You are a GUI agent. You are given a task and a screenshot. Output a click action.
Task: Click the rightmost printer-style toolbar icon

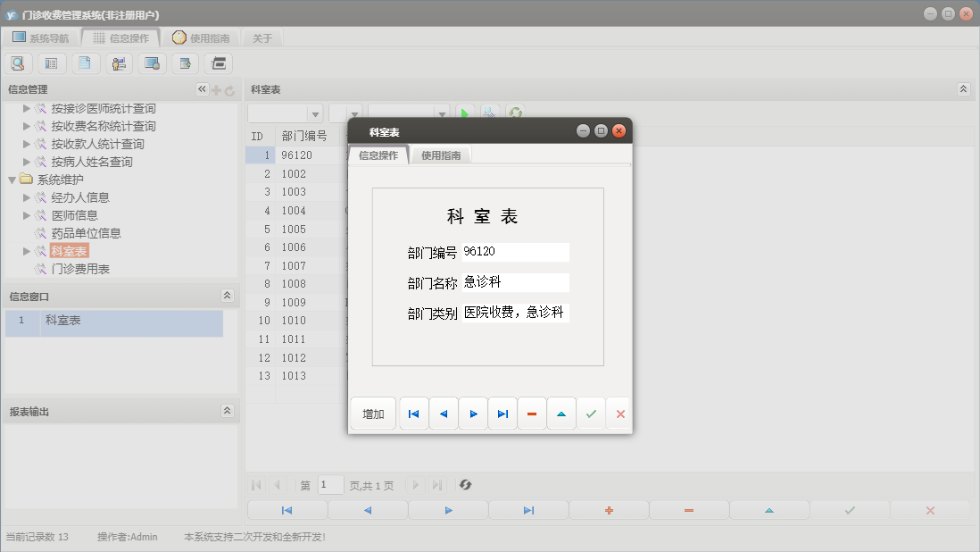(x=218, y=63)
